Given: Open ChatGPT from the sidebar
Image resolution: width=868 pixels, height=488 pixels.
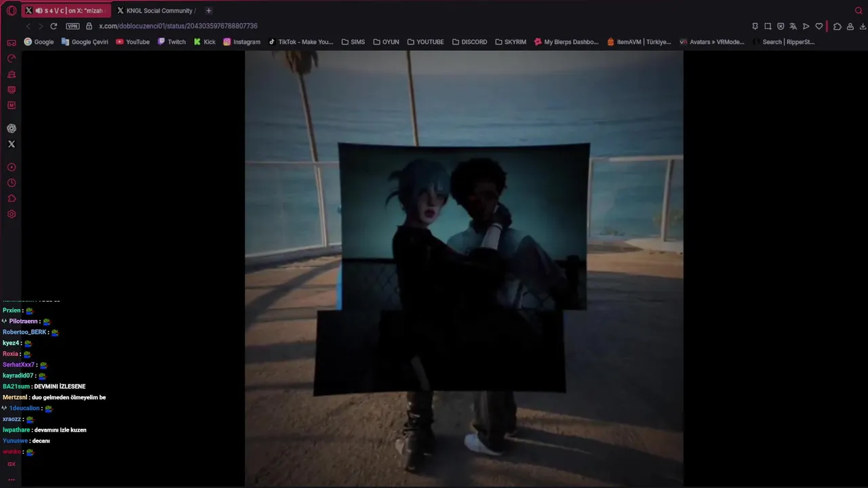Looking at the screenshot, I should point(12,128).
